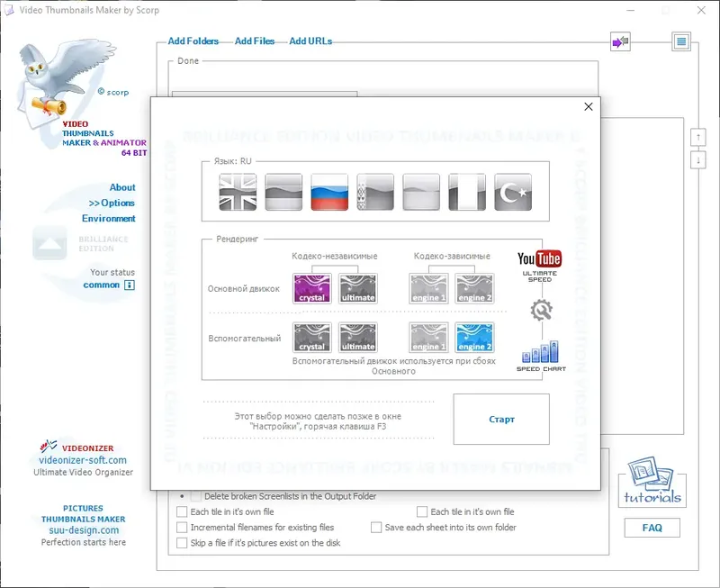Open the Add Folders menu
The height and width of the screenshot is (588, 720).
[x=191, y=41]
